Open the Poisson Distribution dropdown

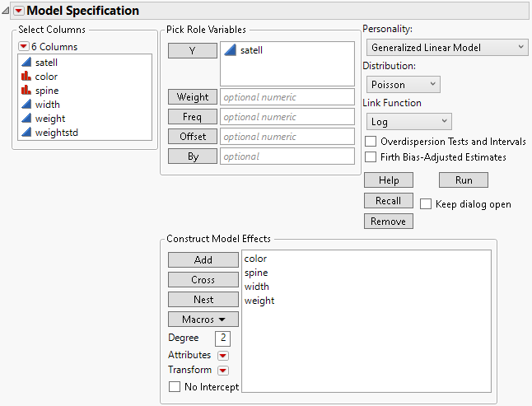pyautogui.click(x=403, y=84)
